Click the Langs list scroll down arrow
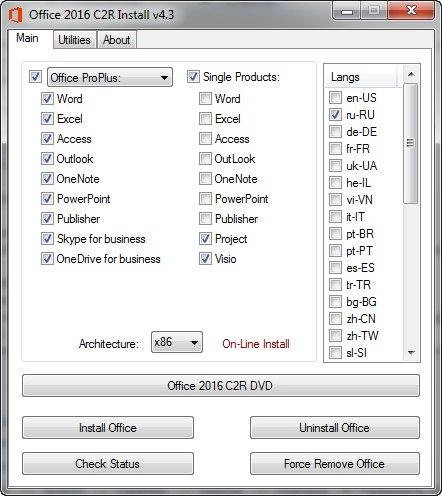The width and height of the screenshot is (442, 496). click(411, 352)
